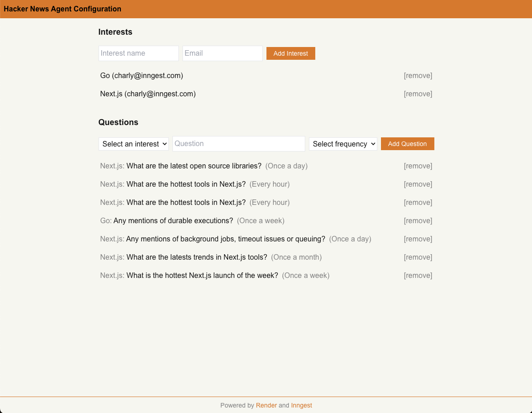This screenshot has height=413, width=532.
Task: Click the Interest name input field
Action: pyautogui.click(x=138, y=53)
